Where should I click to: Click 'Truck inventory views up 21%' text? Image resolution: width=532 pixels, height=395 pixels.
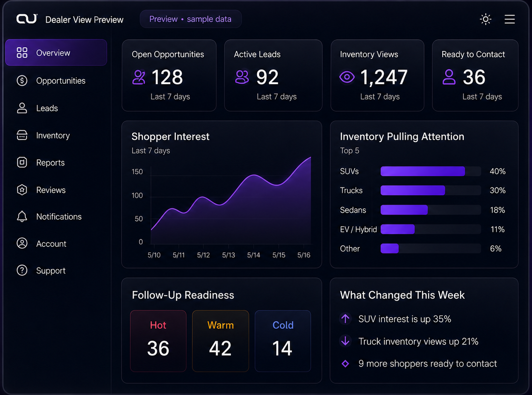click(418, 341)
